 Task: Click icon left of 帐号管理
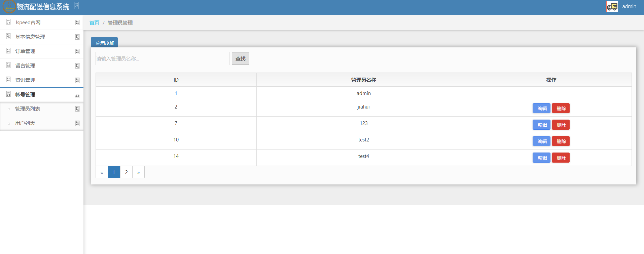click(x=8, y=94)
